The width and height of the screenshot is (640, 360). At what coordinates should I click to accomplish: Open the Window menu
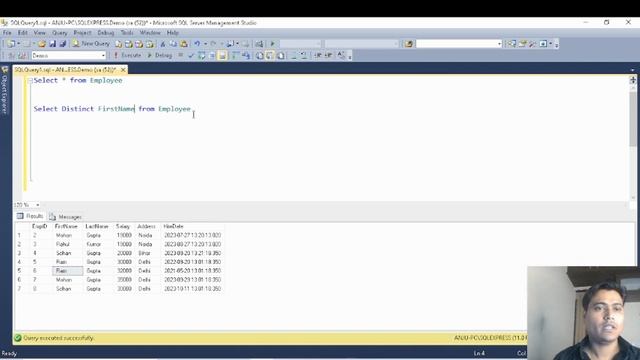click(x=150, y=33)
